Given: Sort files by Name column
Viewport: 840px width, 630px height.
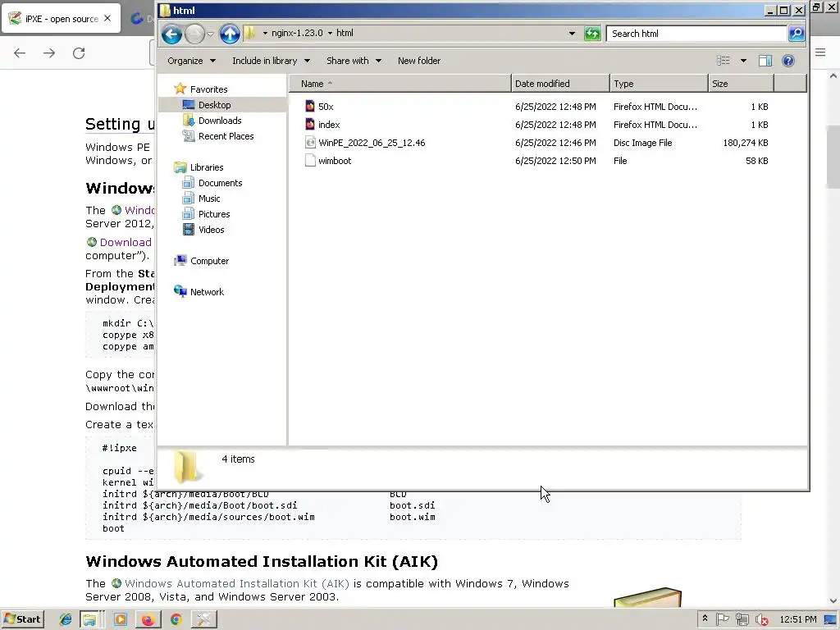Looking at the screenshot, I should click(399, 84).
